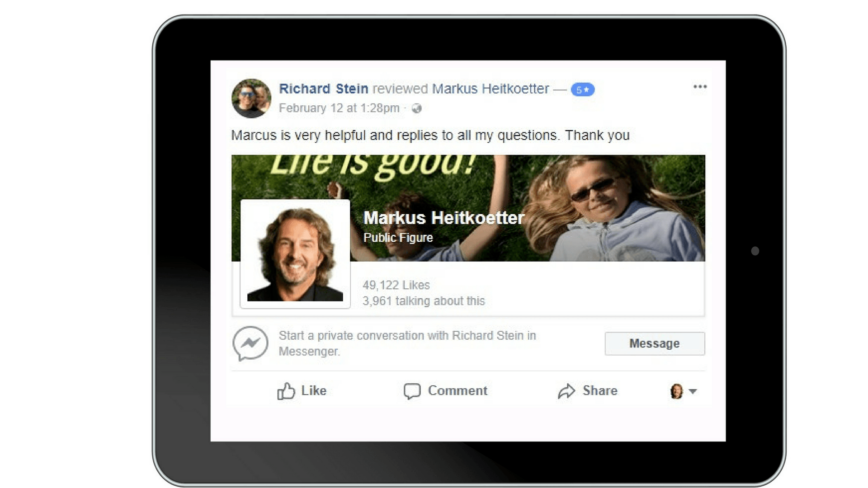
Task: Comment on the review post
Action: 445,391
